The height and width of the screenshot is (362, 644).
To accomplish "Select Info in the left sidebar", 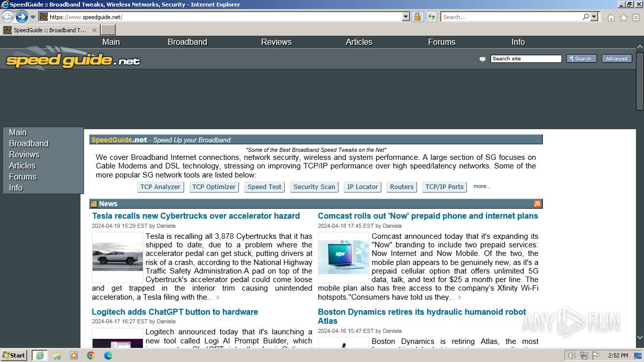I will (x=16, y=188).
